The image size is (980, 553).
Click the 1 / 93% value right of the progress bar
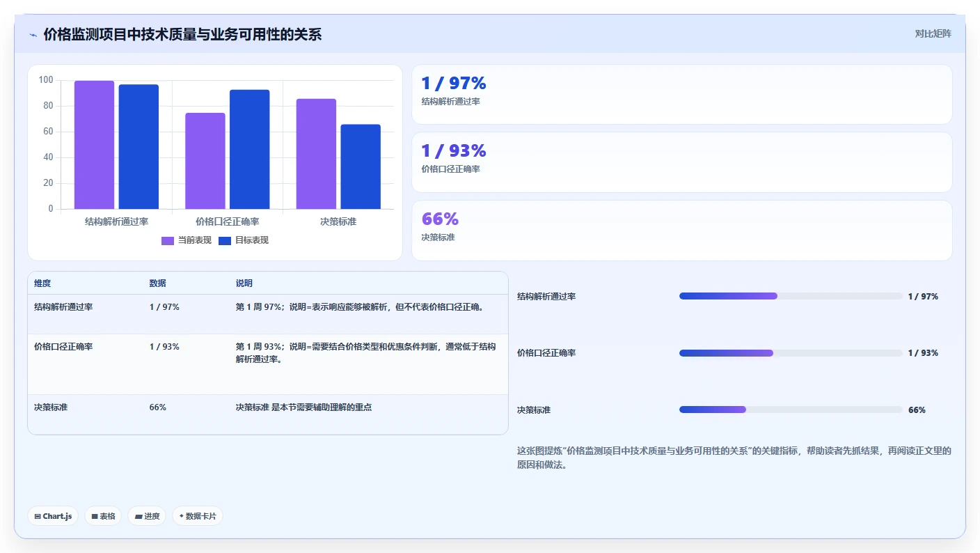(x=923, y=353)
